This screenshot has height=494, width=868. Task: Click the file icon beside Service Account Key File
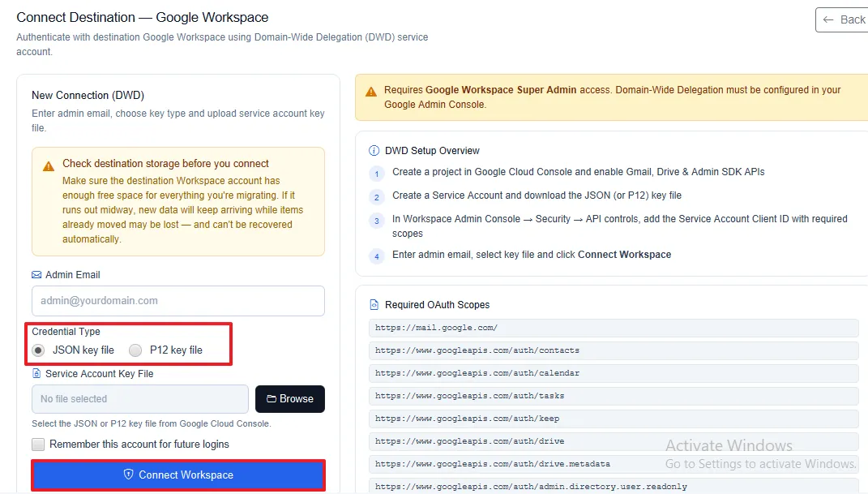click(36, 374)
